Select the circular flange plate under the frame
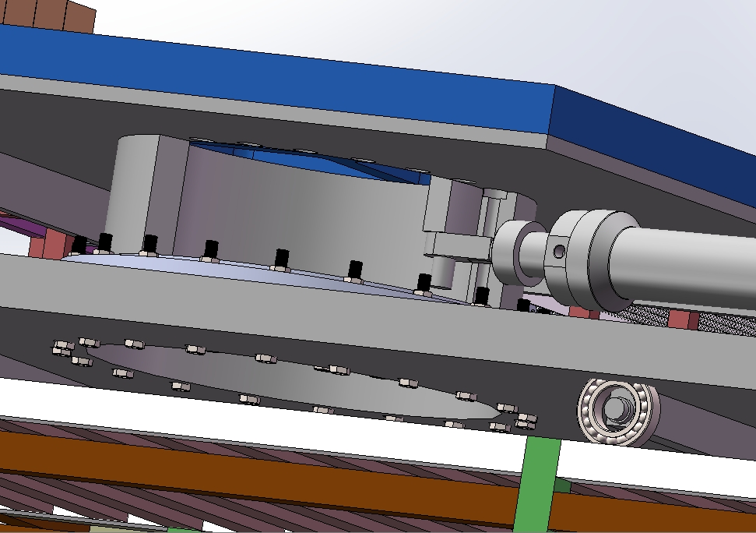This screenshot has height=533, width=756. pyautogui.click(x=294, y=381)
